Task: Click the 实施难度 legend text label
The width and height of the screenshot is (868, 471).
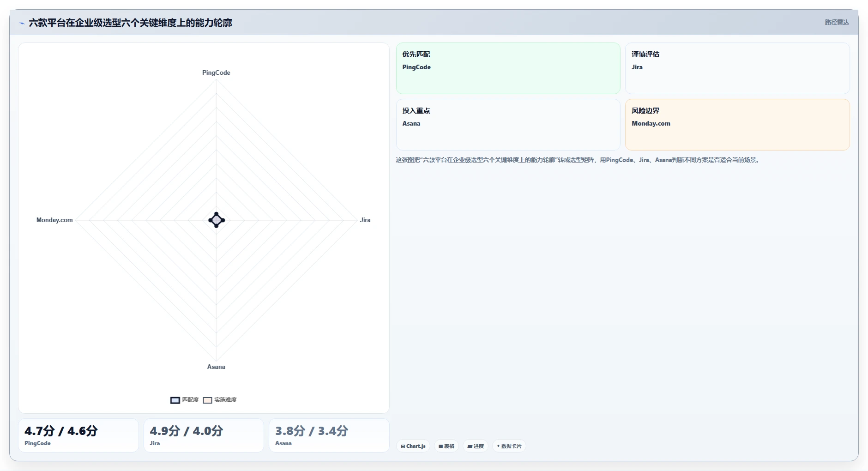Action: coord(225,400)
